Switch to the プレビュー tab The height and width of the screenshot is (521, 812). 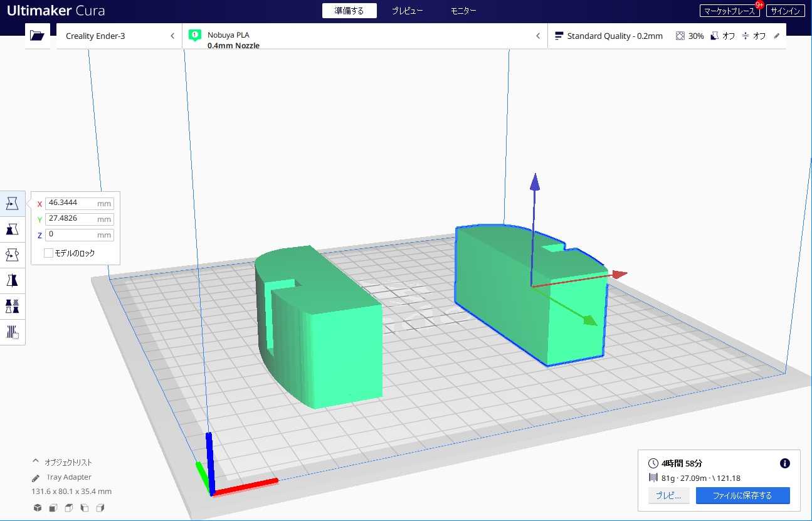click(x=407, y=11)
